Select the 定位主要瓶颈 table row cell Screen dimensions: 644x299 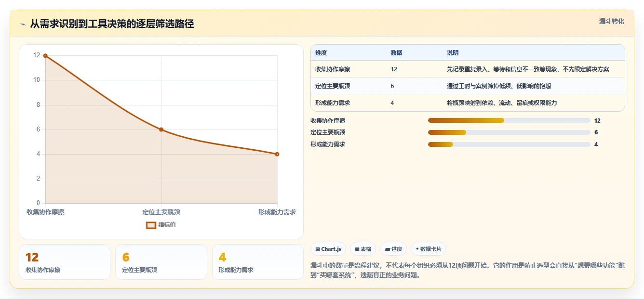[333, 86]
